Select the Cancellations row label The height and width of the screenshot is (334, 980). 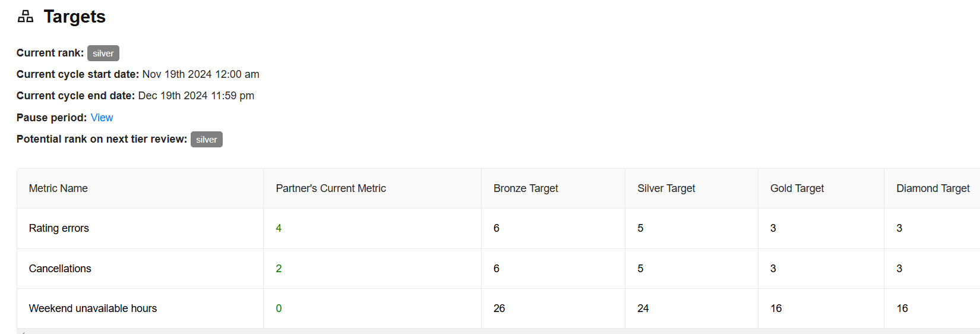tap(60, 269)
